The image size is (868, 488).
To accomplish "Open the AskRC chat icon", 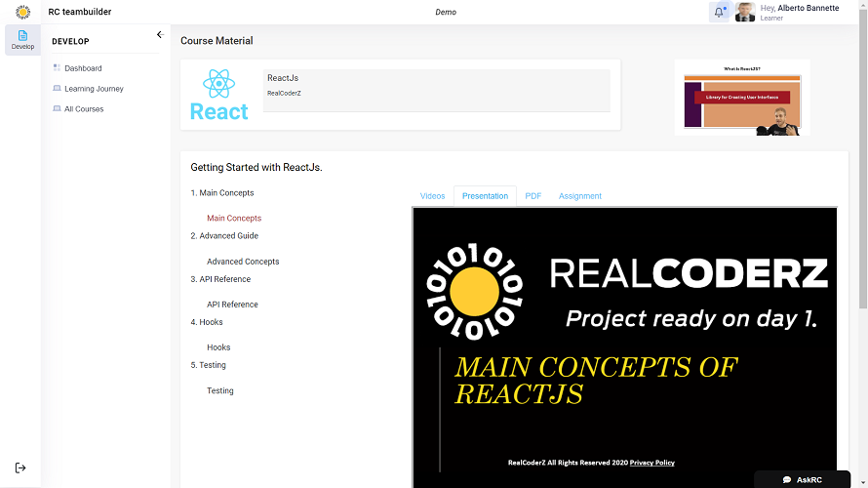I will point(787,479).
